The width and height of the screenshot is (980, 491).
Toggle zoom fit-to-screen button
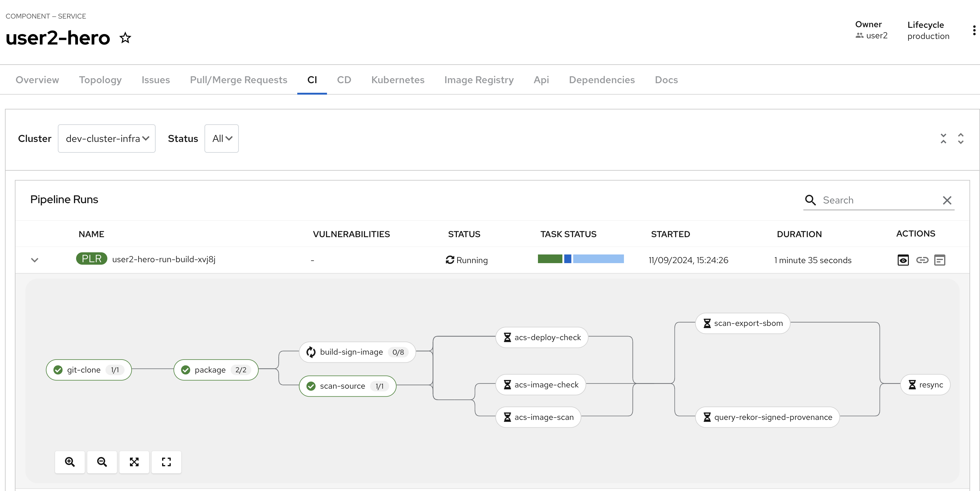click(135, 462)
